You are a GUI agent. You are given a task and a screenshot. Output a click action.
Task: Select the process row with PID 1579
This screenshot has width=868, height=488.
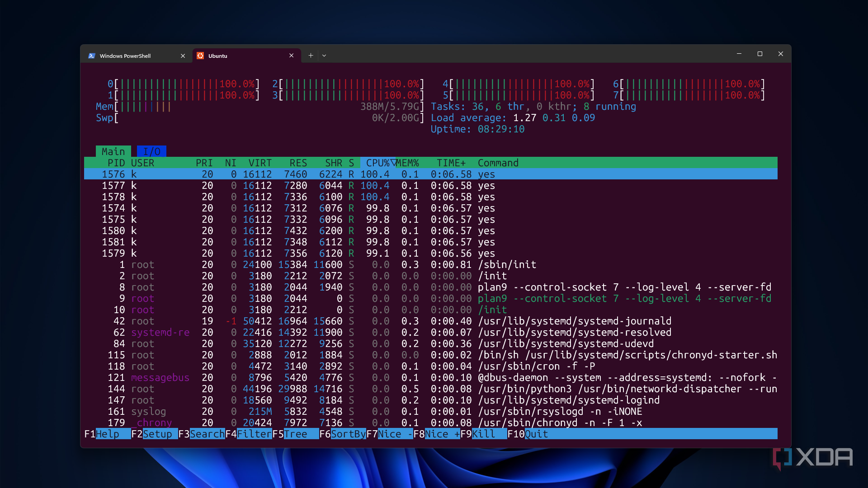pos(430,253)
